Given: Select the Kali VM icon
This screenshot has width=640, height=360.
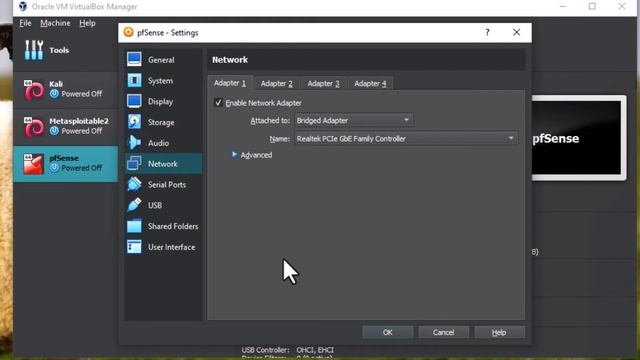Looking at the screenshot, I should click(34, 90).
